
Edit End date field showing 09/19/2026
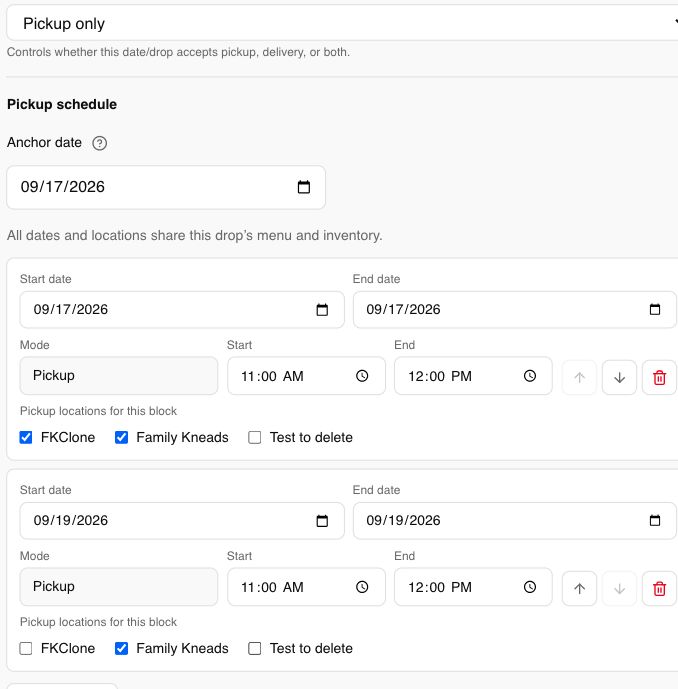point(515,521)
